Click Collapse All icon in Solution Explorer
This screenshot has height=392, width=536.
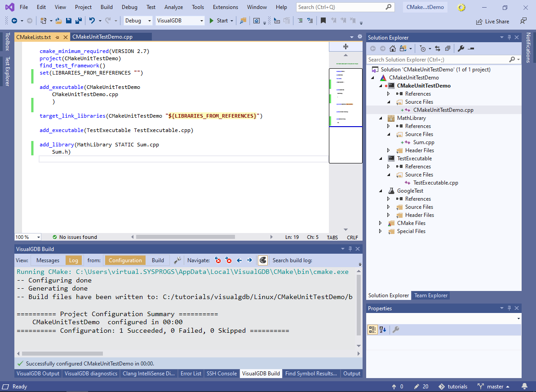[x=447, y=48]
